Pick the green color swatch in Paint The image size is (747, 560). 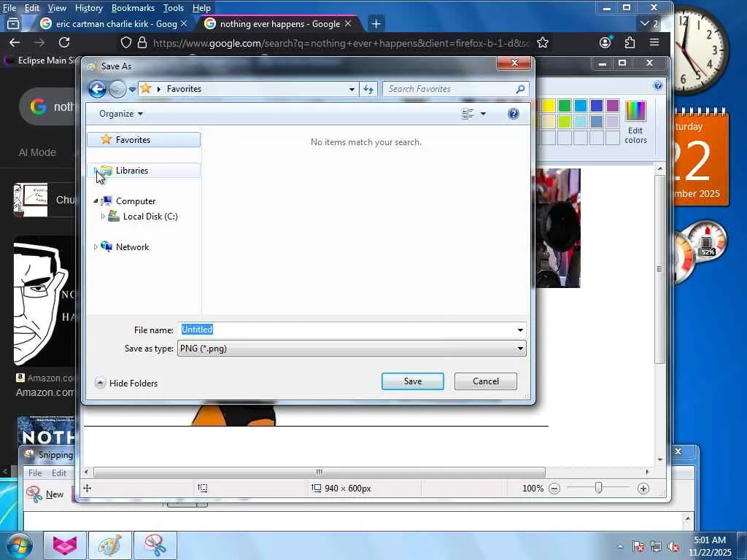click(564, 105)
